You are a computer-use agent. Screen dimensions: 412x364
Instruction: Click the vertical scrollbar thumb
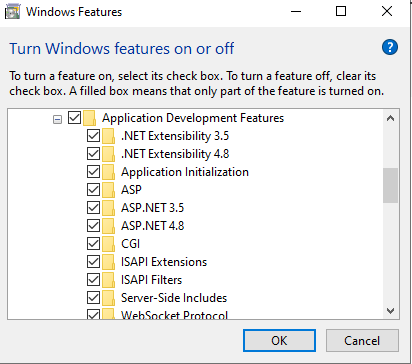point(390,185)
